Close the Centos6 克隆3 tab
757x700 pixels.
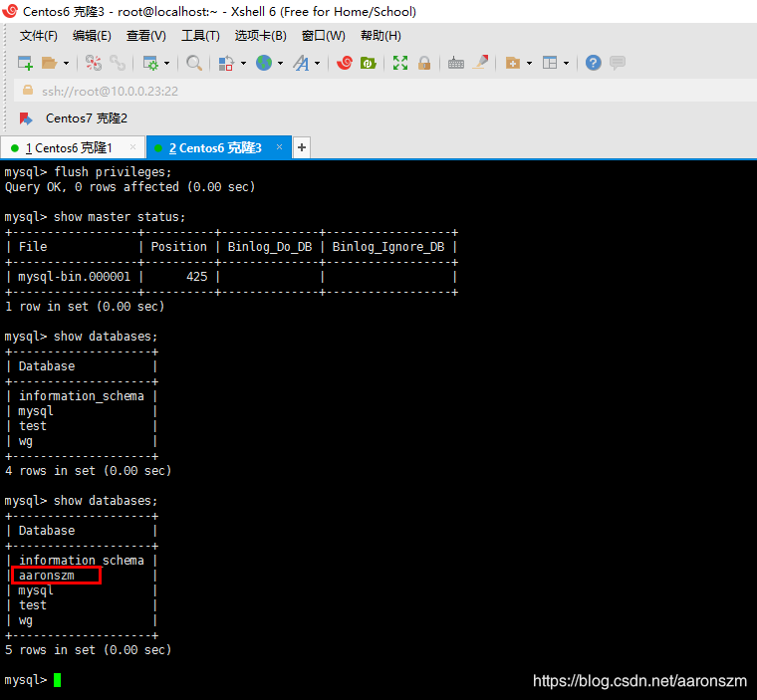coord(279,146)
